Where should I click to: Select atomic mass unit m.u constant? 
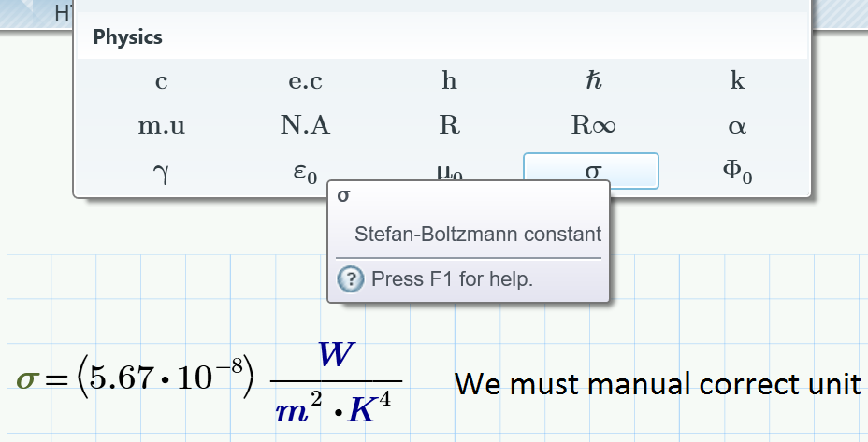tap(161, 125)
